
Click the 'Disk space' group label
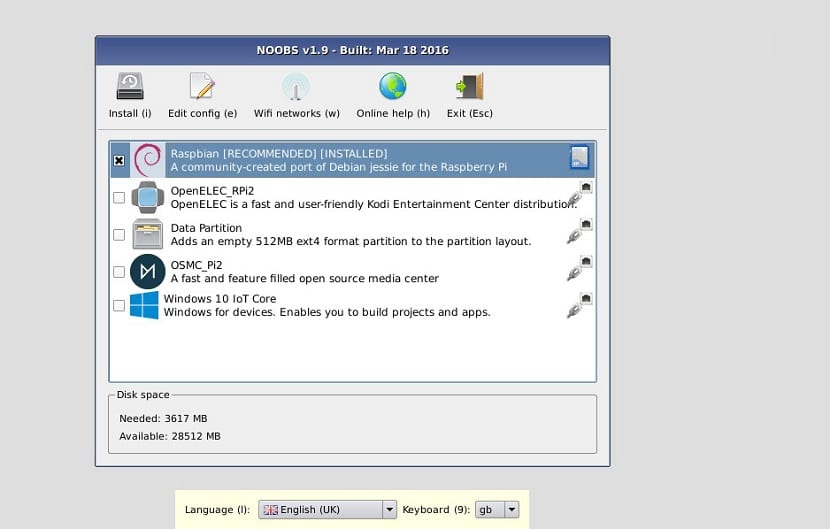[x=143, y=394]
